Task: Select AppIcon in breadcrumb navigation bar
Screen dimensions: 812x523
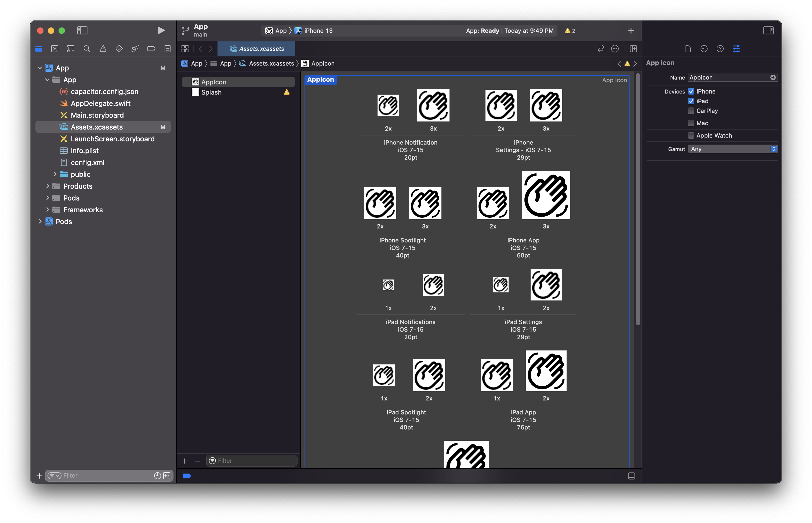Action: pos(323,63)
